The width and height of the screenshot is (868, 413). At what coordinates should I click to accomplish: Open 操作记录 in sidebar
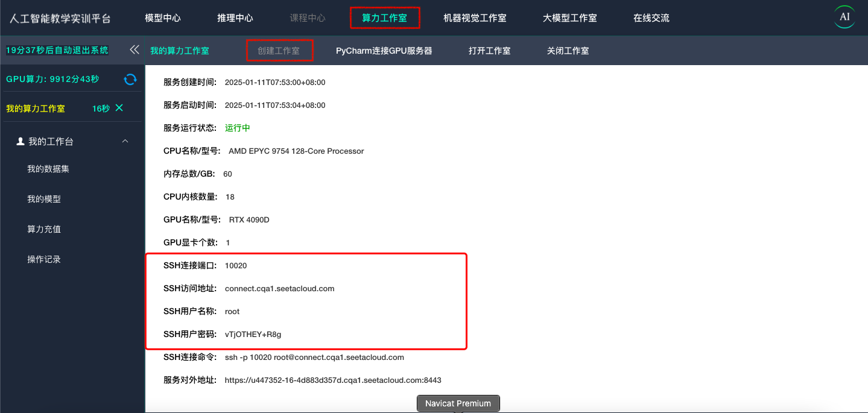44,259
